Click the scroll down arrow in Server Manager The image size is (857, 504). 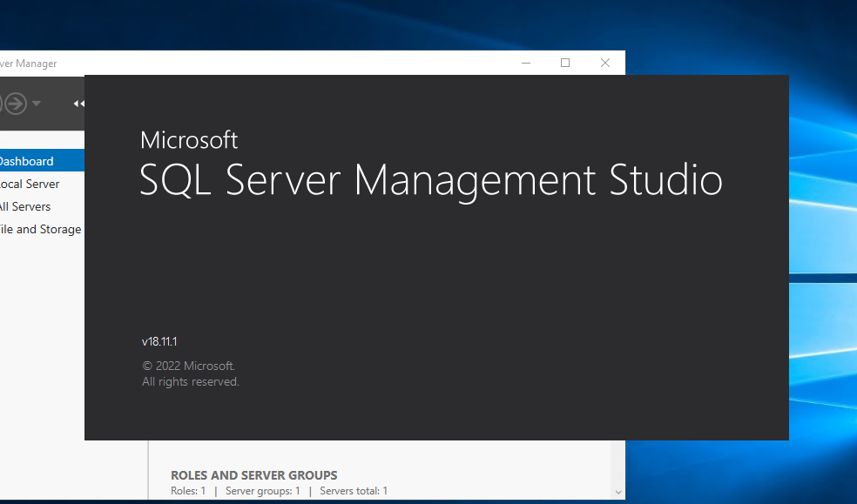(618, 492)
